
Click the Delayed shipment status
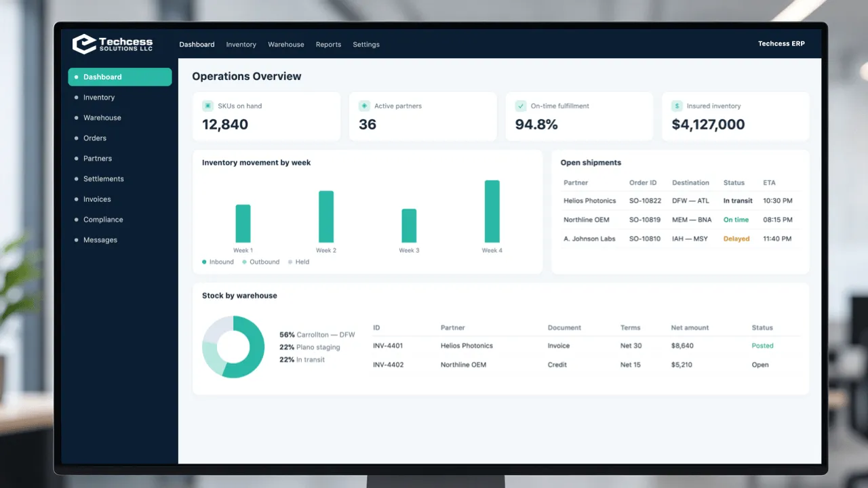736,239
